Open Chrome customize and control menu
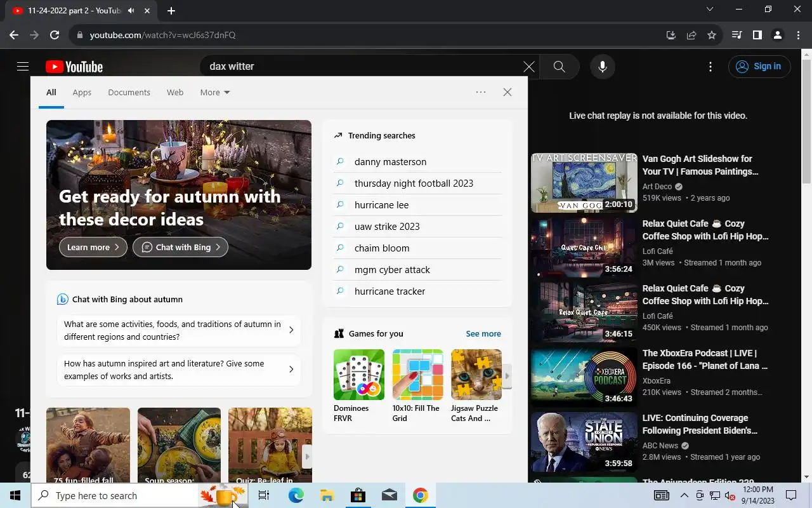 click(x=797, y=35)
